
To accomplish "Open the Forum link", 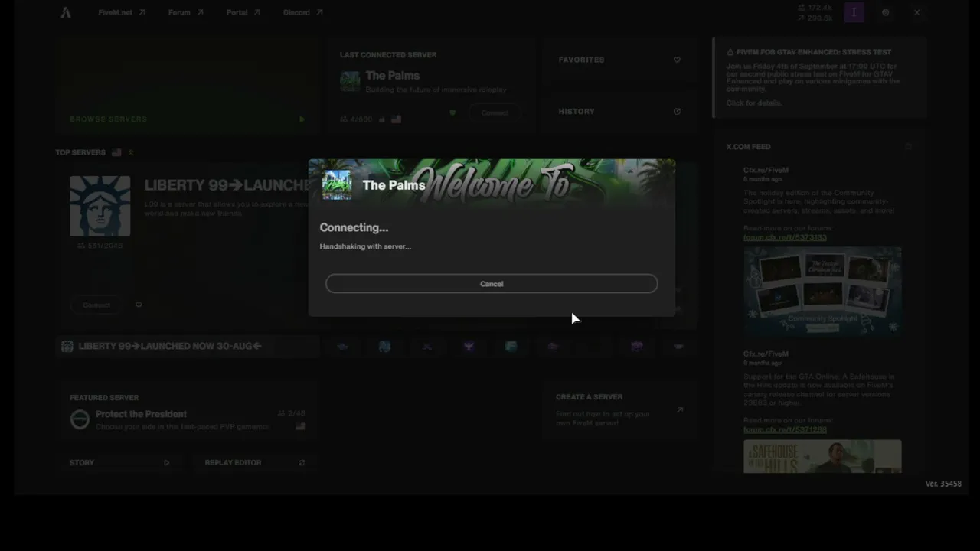I will (186, 12).
